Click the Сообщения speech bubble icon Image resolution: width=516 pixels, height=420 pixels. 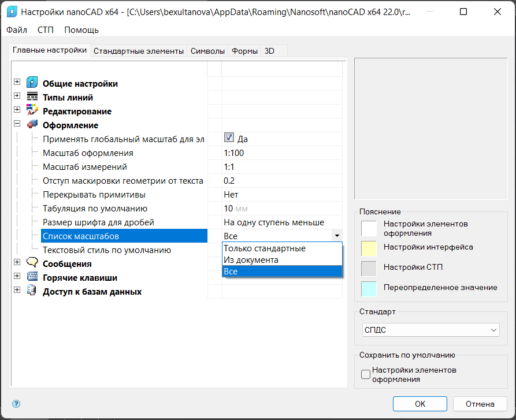(32, 263)
